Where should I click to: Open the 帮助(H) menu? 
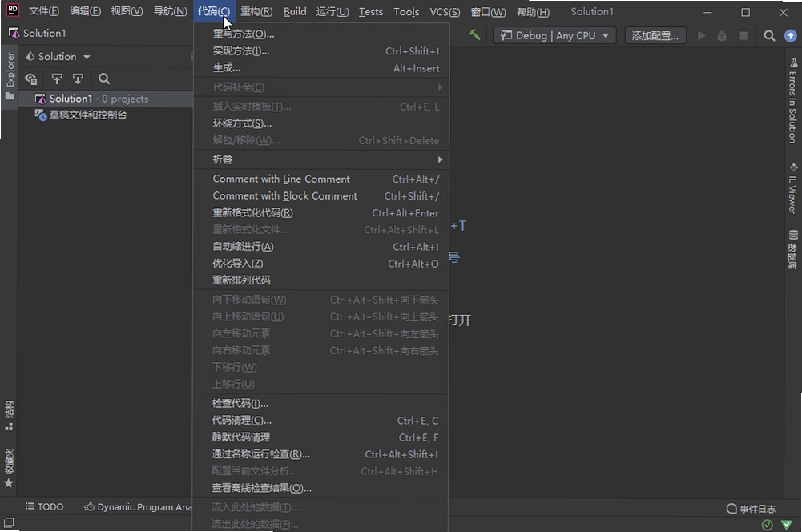coord(533,11)
